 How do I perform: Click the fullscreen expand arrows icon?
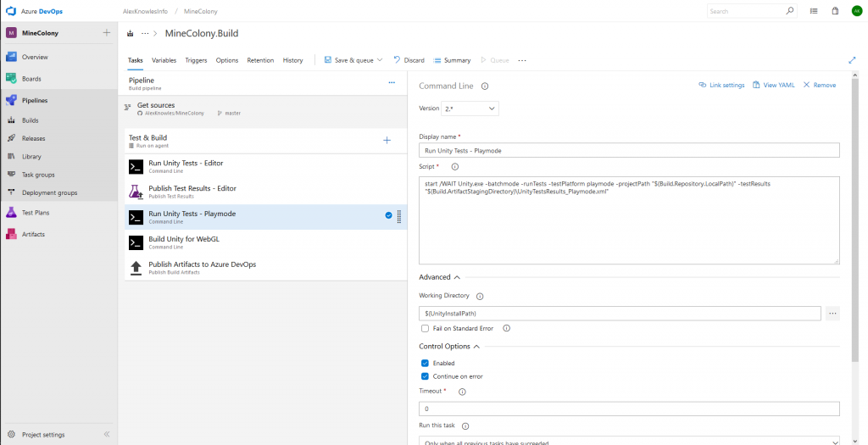coord(852,60)
